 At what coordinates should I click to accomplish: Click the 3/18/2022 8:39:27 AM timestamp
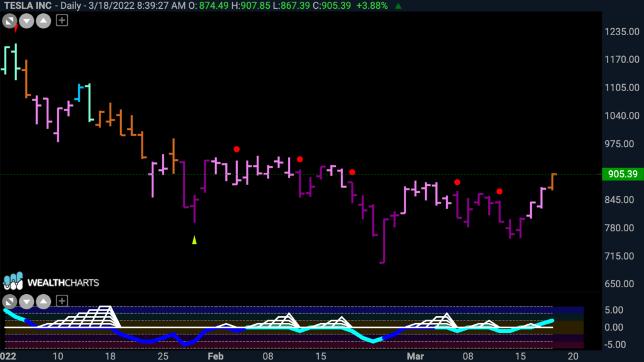pyautogui.click(x=137, y=6)
